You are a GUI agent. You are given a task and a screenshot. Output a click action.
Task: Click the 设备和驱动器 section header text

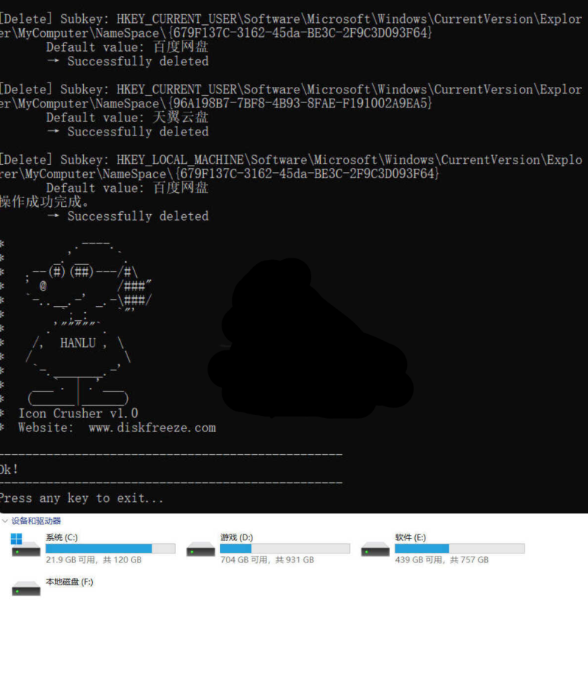(x=36, y=521)
